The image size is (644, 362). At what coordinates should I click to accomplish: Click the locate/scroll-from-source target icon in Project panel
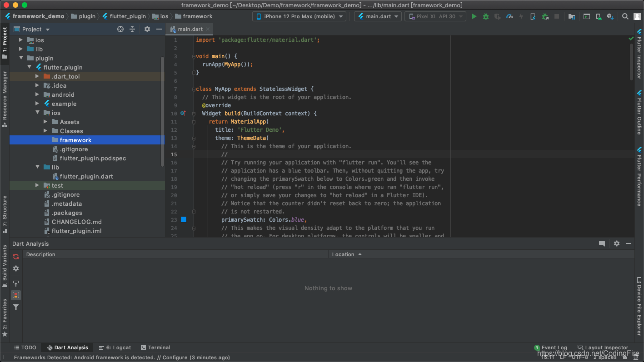tap(120, 29)
